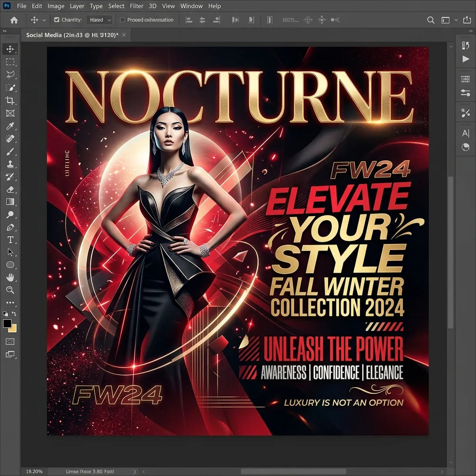Open the workspace layout icon

coord(445,20)
